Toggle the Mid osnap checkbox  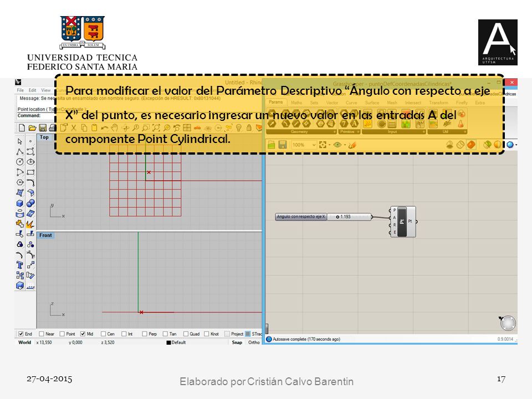pyautogui.click(x=83, y=334)
